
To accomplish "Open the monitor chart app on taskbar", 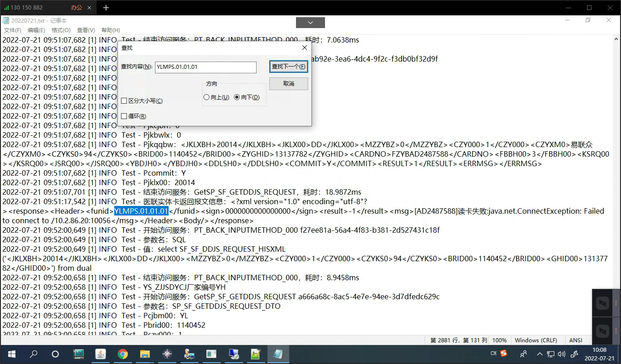I will tap(78, 354).
